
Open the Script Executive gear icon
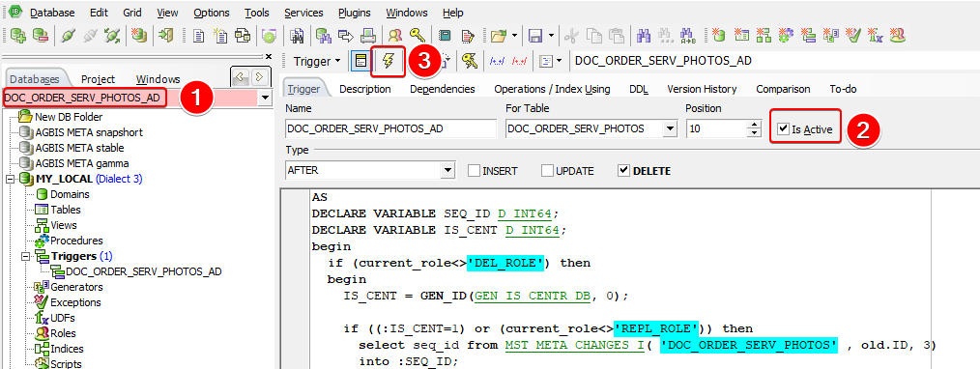(x=270, y=35)
